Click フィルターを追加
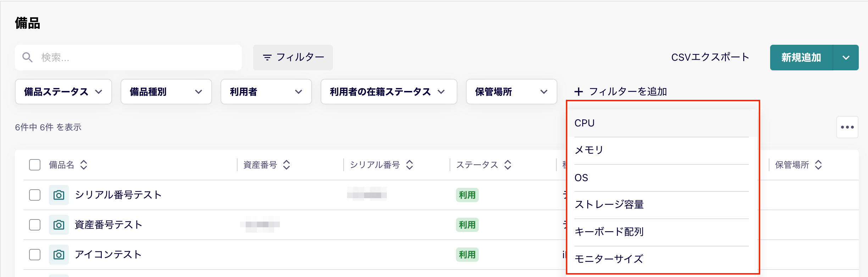Image resolution: width=868 pixels, height=277 pixels. click(621, 92)
